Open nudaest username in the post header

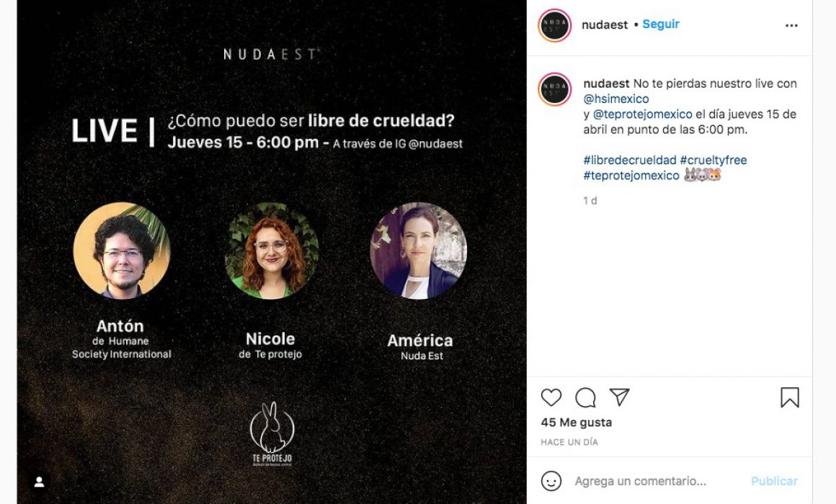(x=605, y=24)
